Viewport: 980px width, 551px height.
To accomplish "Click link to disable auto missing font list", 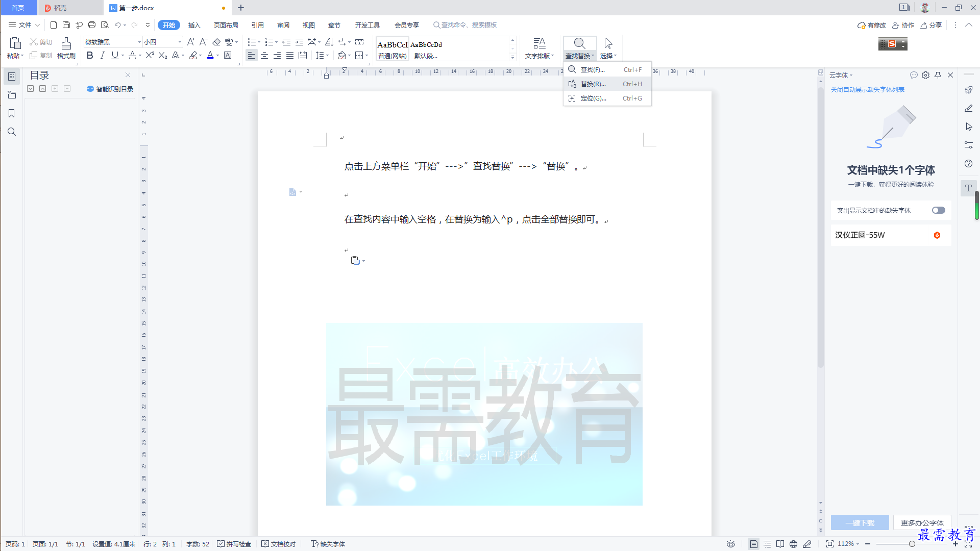I will [x=867, y=89].
